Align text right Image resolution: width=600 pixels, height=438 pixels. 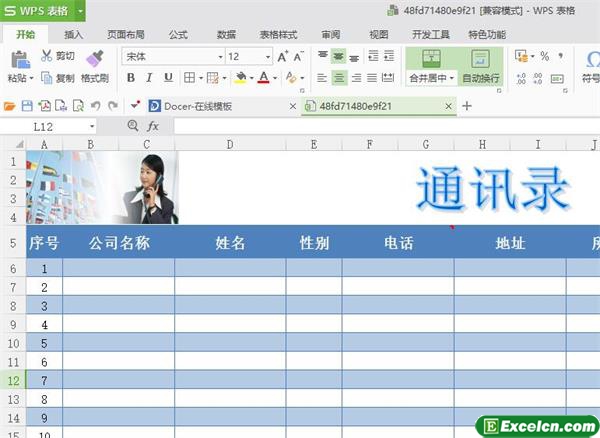(356, 78)
